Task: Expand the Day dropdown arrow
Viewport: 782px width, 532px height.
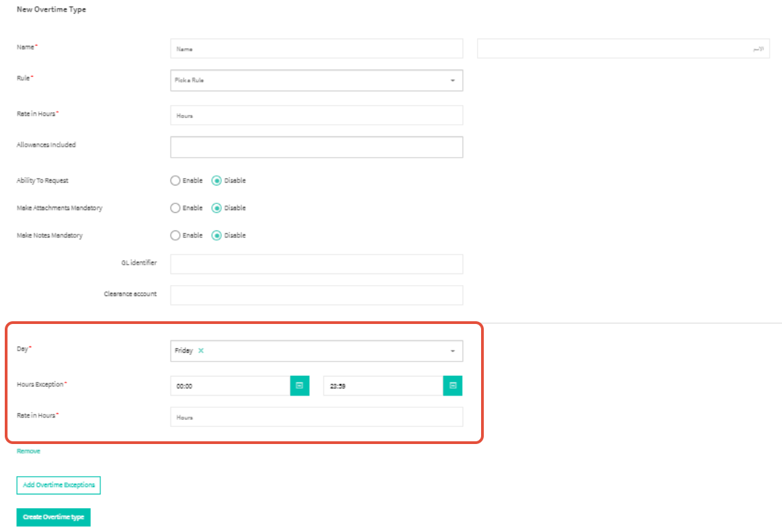Action: pos(453,351)
